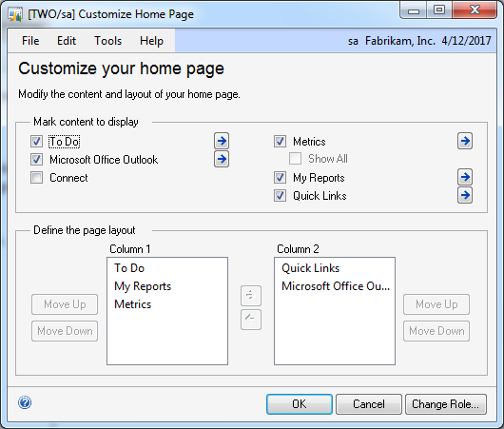The height and width of the screenshot is (429, 504).
Task: Open My Reports details arrow button
Action: tap(465, 177)
